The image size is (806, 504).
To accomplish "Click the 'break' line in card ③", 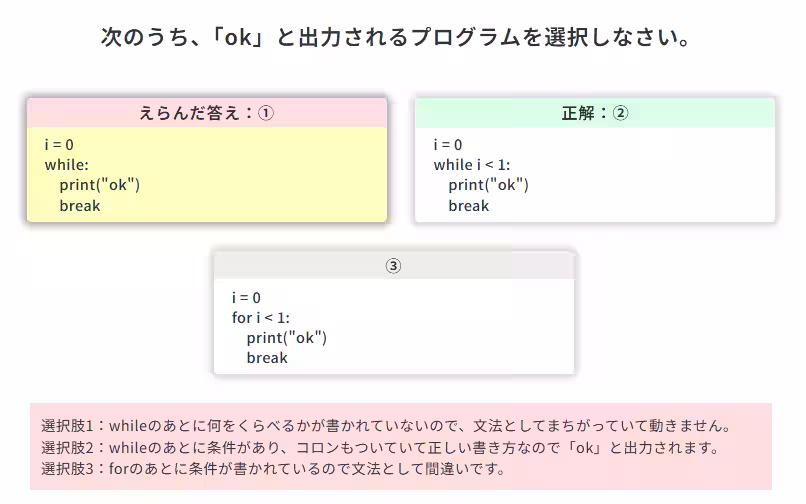I will tap(267, 358).
